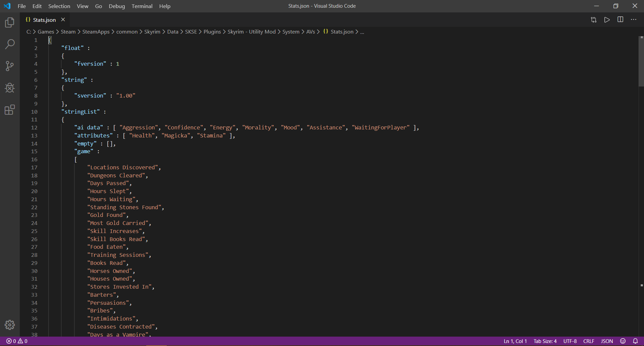Click the VS Code logo icon

(x=7, y=6)
